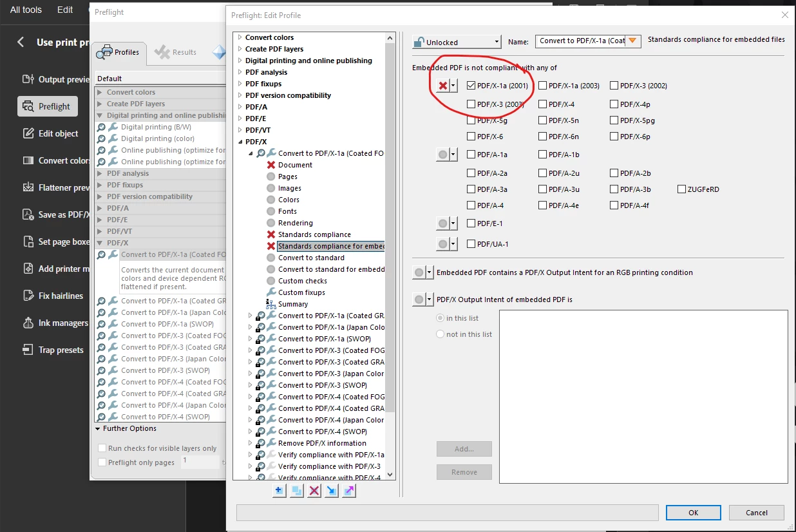Click the Document tree item with red X
Viewport: 796px width, 532px height.
289,165
